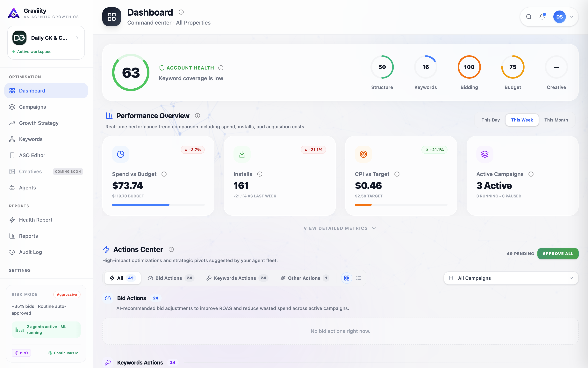Click info icon next to Spend vs Budget
Image resolution: width=588 pixels, height=368 pixels.
click(x=164, y=174)
